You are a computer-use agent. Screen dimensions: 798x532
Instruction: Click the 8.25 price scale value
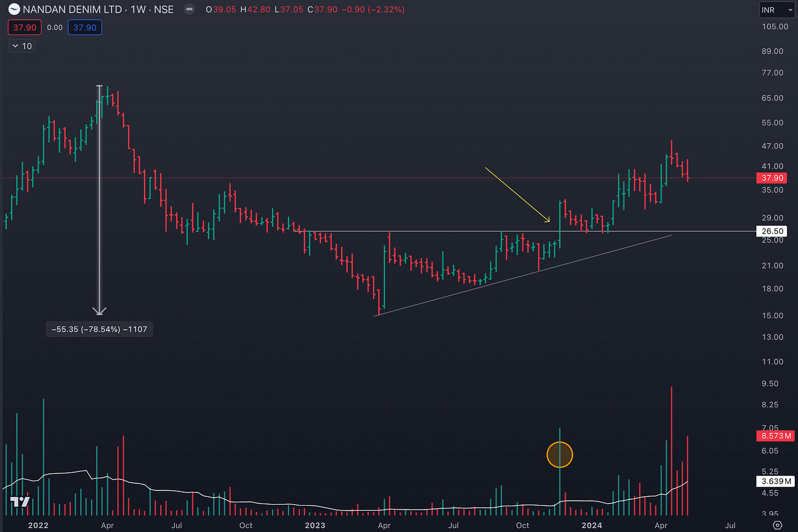(x=770, y=404)
